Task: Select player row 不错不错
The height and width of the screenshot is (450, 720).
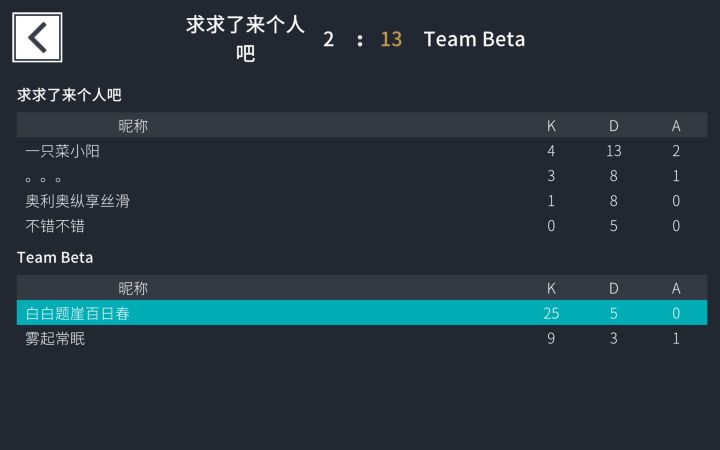Action: pyautogui.click(x=361, y=226)
